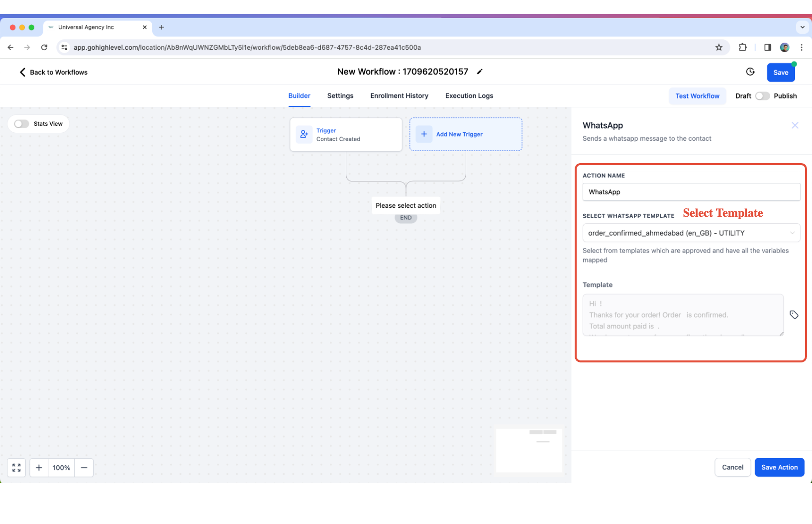The width and height of the screenshot is (812, 524).
Task: Toggle the browser side panel icon
Action: (768, 47)
